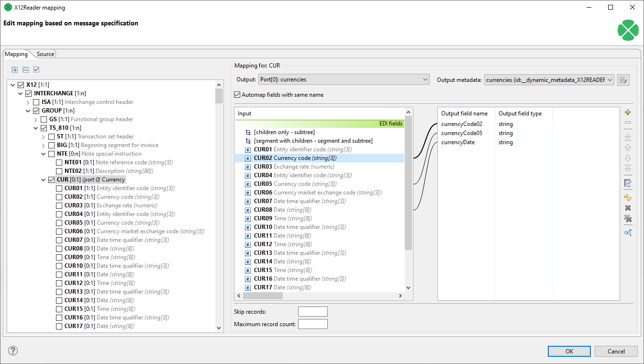Viewport: 644px width, 364px height.
Task: Click inside the Skip records input field
Action: pyautogui.click(x=312, y=311)
